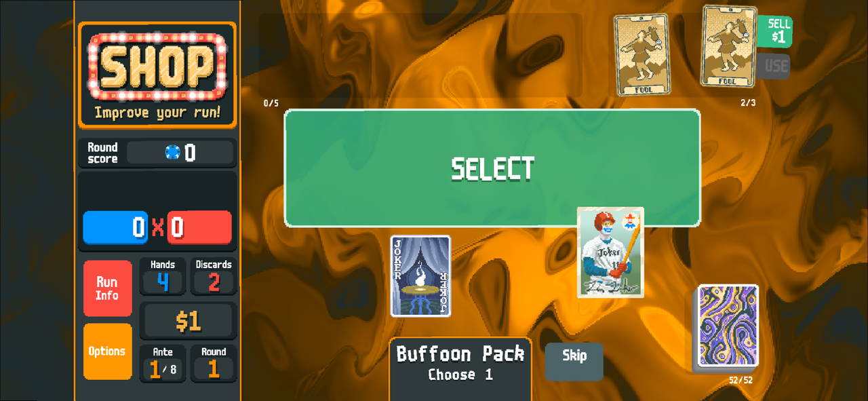Click the blue chip icon in Round score
868x401 pixels.
click(x=172, y=153)
